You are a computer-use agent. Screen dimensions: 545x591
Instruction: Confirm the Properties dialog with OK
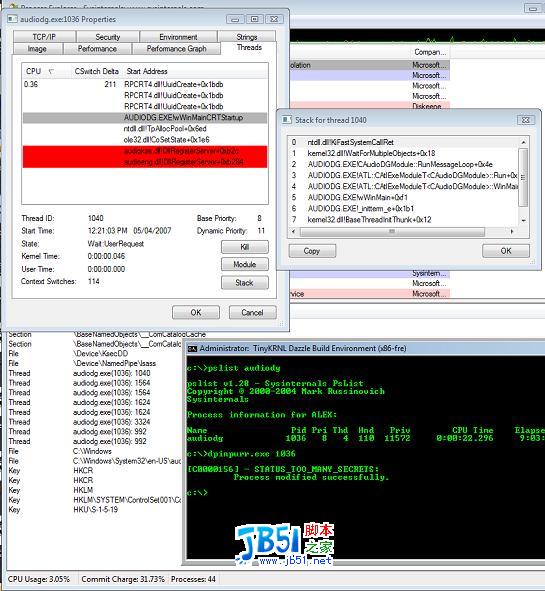[x=196, y=312]
